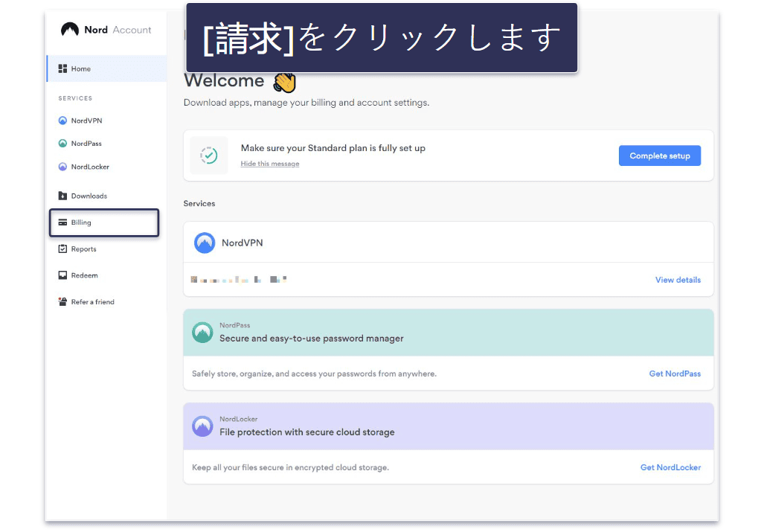Click the Complete setup button
764x532 pixels.
coord(660,156)
